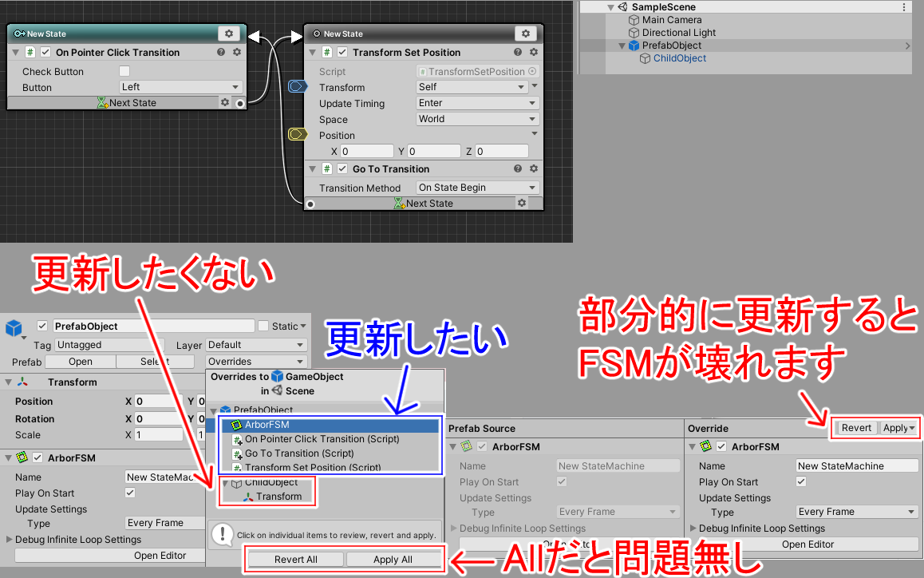This screenshot has width=924, height=578.
Task: Click the Script field object picker icon
Action: tap(533, 72)
